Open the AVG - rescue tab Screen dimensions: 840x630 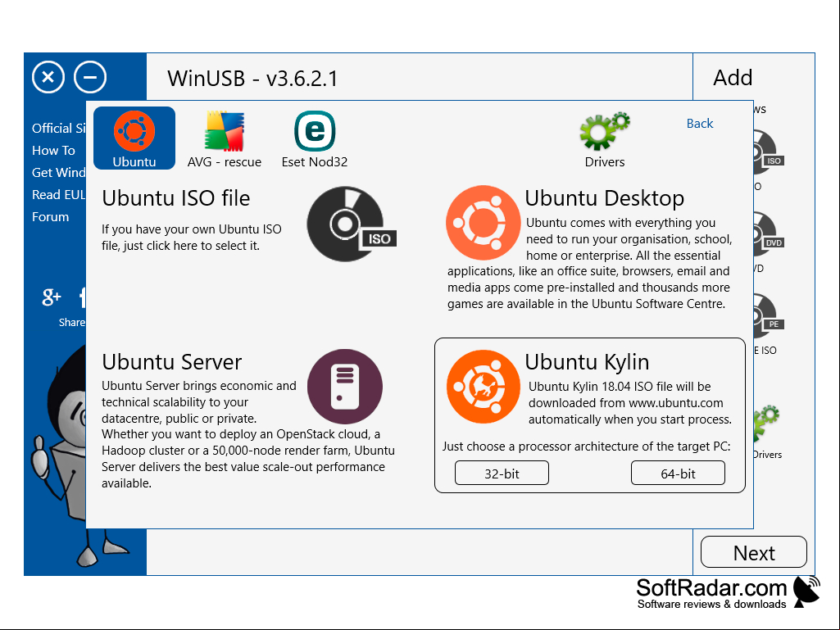coord(225,138)
